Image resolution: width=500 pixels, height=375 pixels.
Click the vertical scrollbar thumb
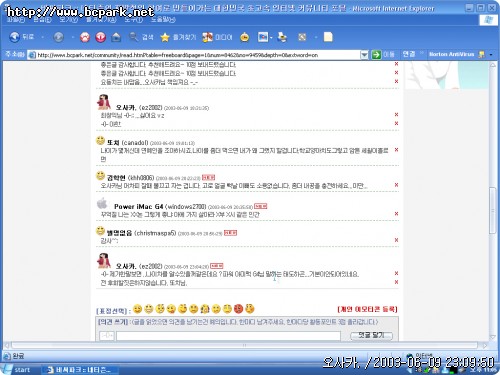[x=493, y=211]
